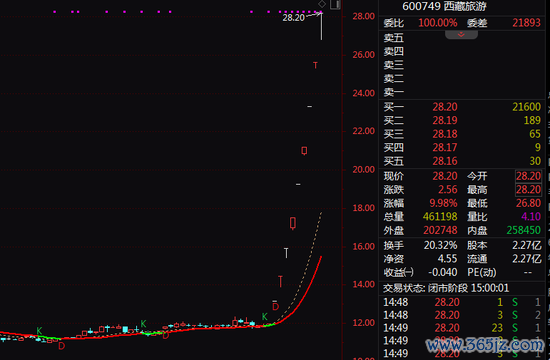Click the 净资 value 4.55
The height and width of the screenshot is (360, 550).
pos(447,259)
